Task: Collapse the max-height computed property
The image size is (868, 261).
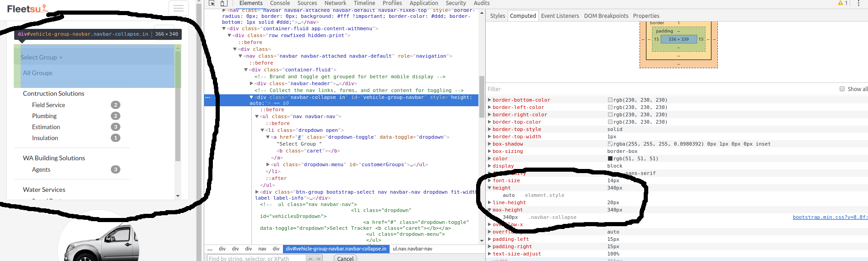Action: (489, 210)
